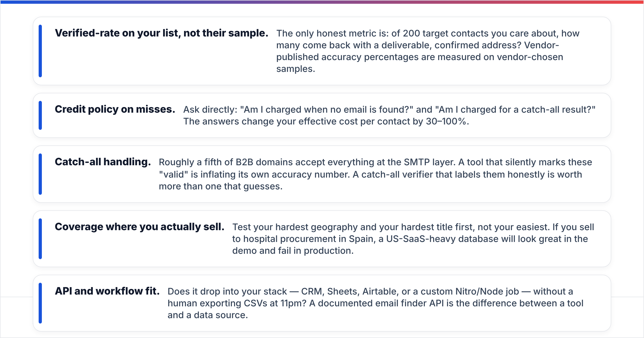The image size is (644, 338).
Task: Select the 'Credit policy on misses.' heading
Action: coord(115,109)
